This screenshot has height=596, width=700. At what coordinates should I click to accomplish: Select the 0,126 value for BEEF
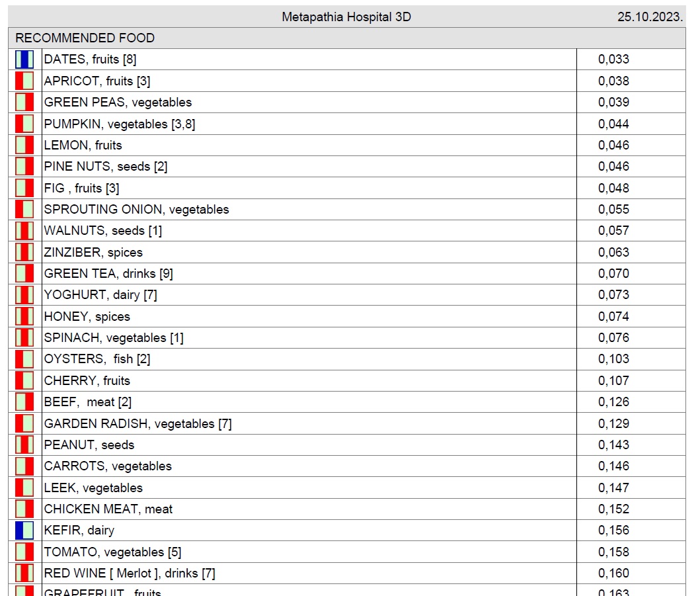[613, 402]
